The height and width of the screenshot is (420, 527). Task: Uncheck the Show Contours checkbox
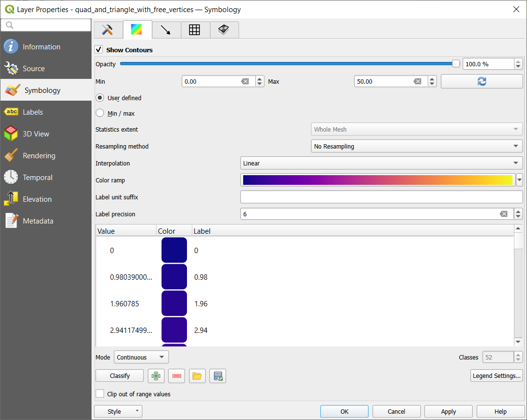99,50
